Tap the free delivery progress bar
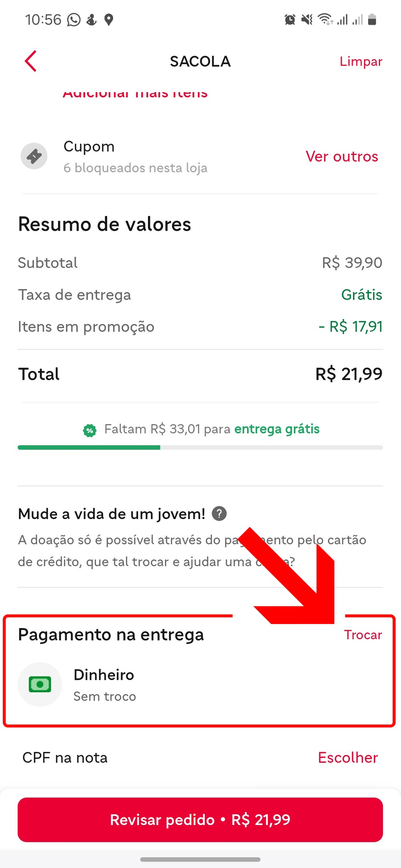 (200, 447)
